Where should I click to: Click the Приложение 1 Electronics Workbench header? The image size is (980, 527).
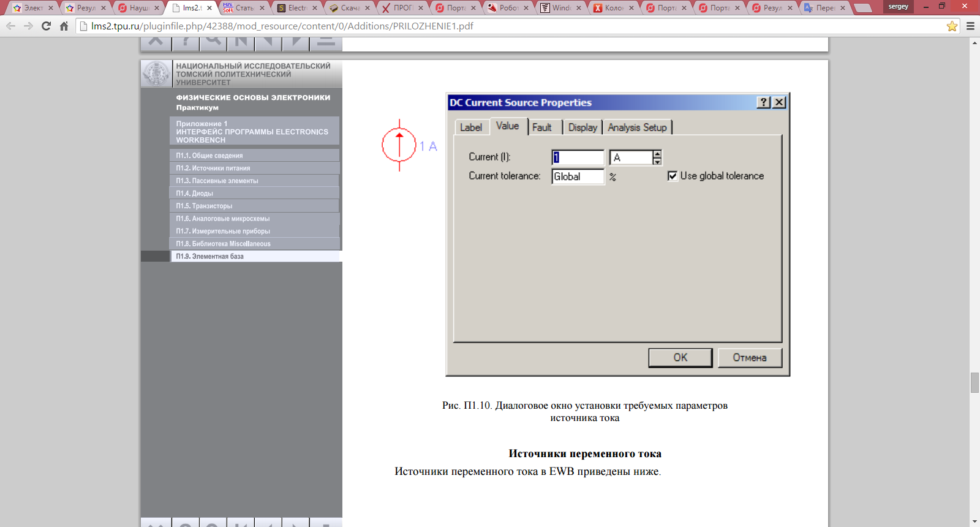coord(255,132)
